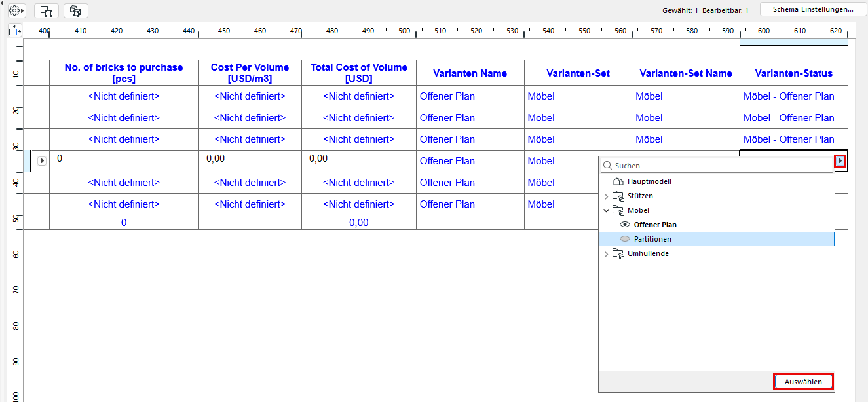Click the select-in-3D toolbar icon
Viewport: 868px width, 402px height.
pyautogui.click(x=76, y=10)
